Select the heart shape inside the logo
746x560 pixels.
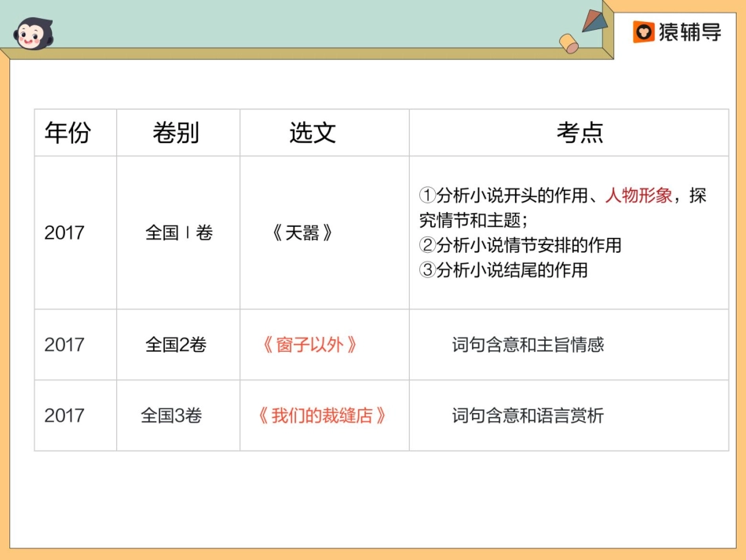pyautogui.click(x=645, y=34)
